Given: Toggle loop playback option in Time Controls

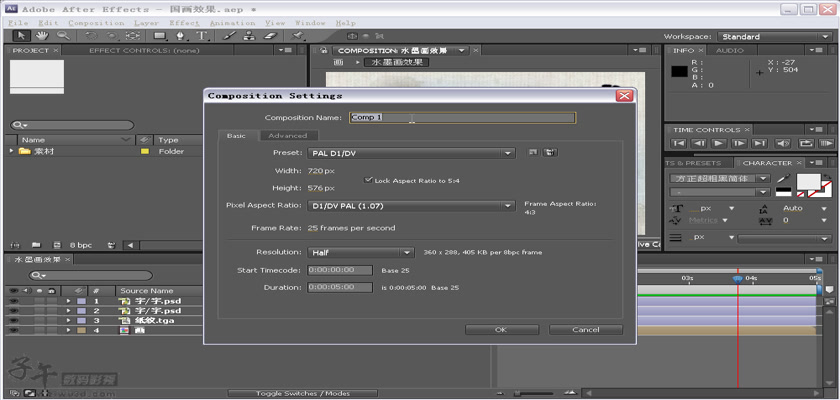Looking at the screenshot, I should (x=806, y=144).
